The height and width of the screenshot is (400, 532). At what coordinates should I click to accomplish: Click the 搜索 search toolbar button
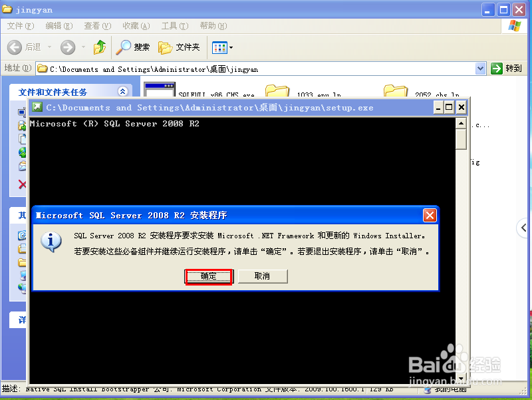point(132,47)
